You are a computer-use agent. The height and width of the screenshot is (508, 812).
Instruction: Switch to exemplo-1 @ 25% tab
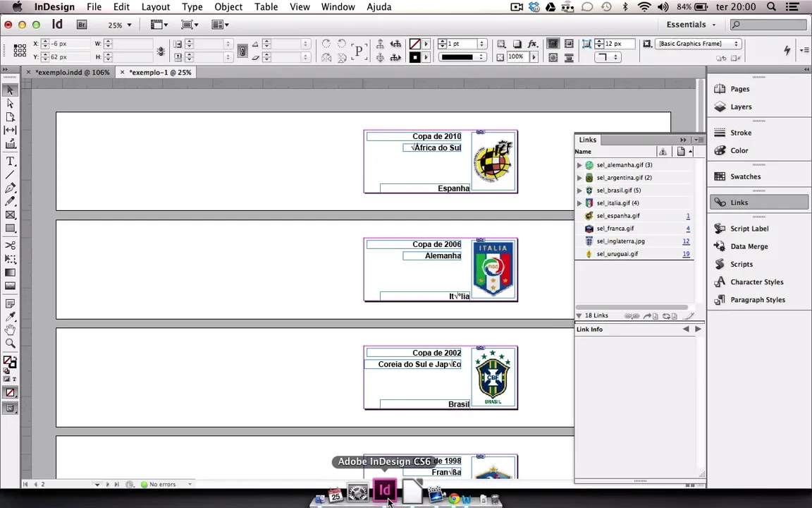coord(160,73)
